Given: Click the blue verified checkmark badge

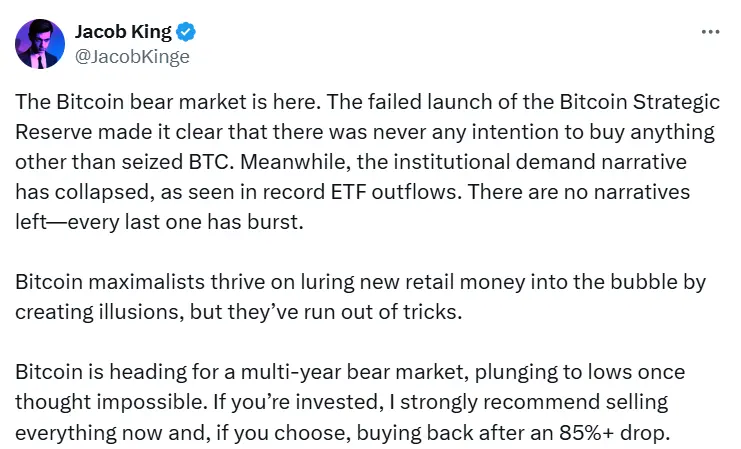Looking at the screenshot, I should [186, 32].
